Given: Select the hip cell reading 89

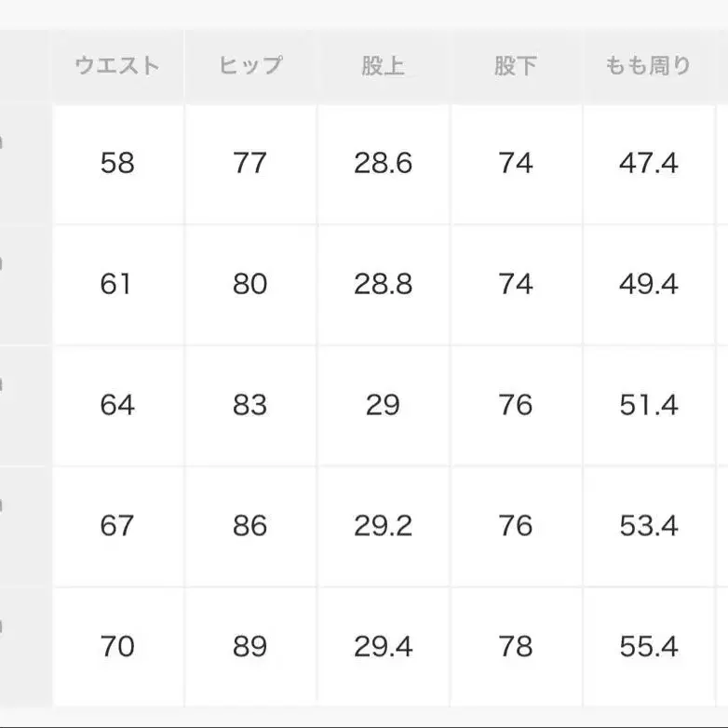Looking at the screenshot, I should click(x=250, y=646).
